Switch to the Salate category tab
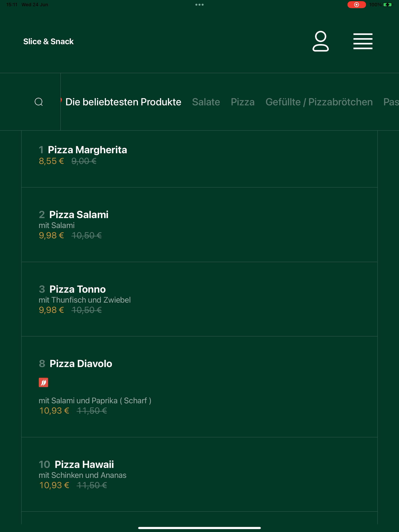The image size is (399, 532). pyautogui.click(x=206, y=102)
